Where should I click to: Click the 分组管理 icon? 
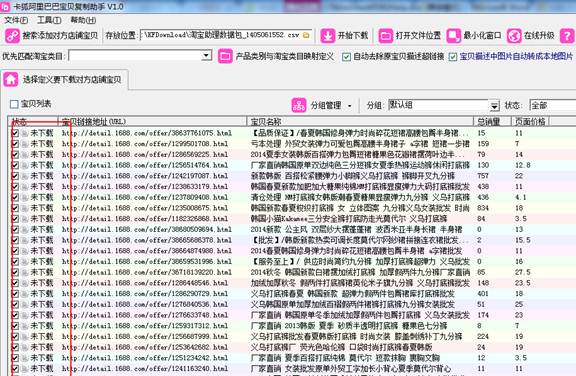pyautogui.click(x=299, y=105)
